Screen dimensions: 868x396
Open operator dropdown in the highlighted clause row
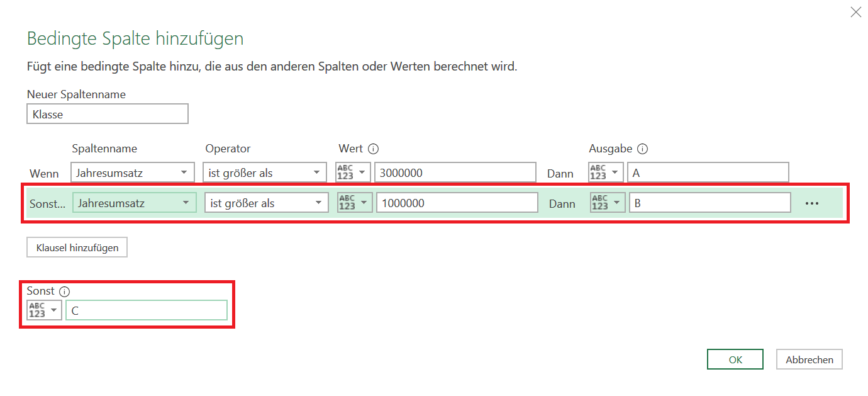point(267,203)
